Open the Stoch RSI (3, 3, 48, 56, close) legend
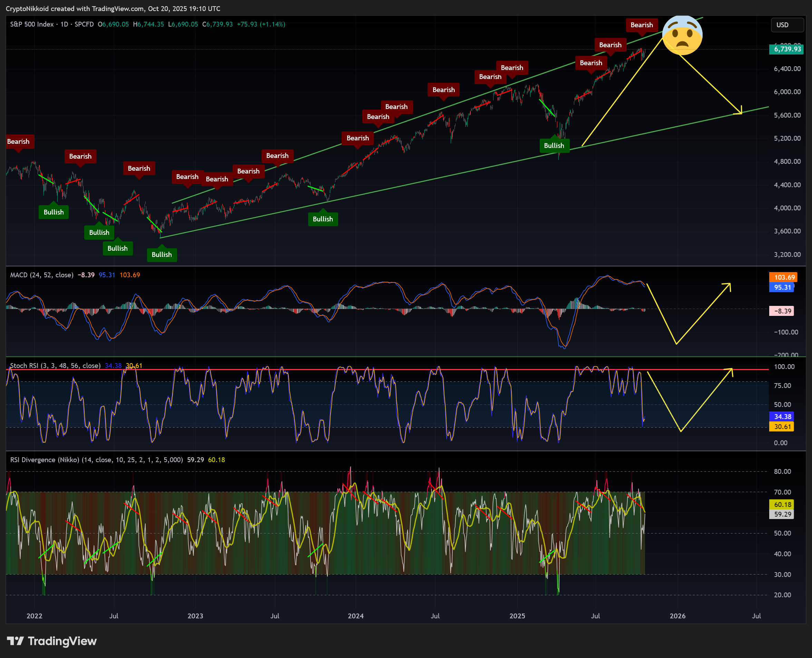This screenshot has height=658, width=812. click(x=55, y=366)
